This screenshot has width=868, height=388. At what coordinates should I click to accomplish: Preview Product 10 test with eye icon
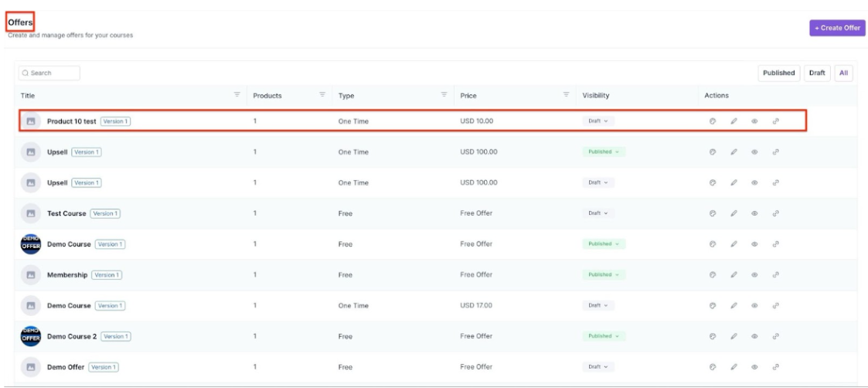pyautogui.click(x=754, y=121)
